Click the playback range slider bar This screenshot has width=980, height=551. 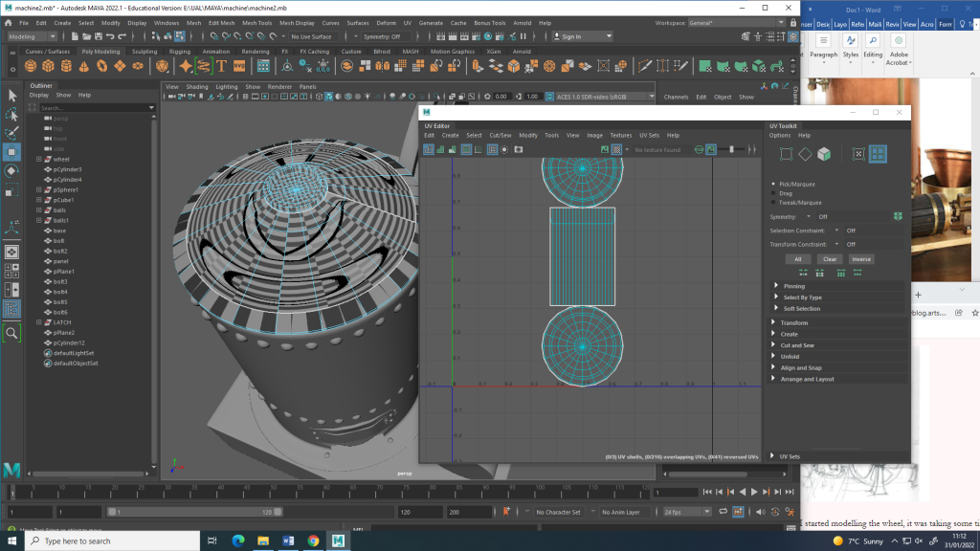(x=195, y=513)
